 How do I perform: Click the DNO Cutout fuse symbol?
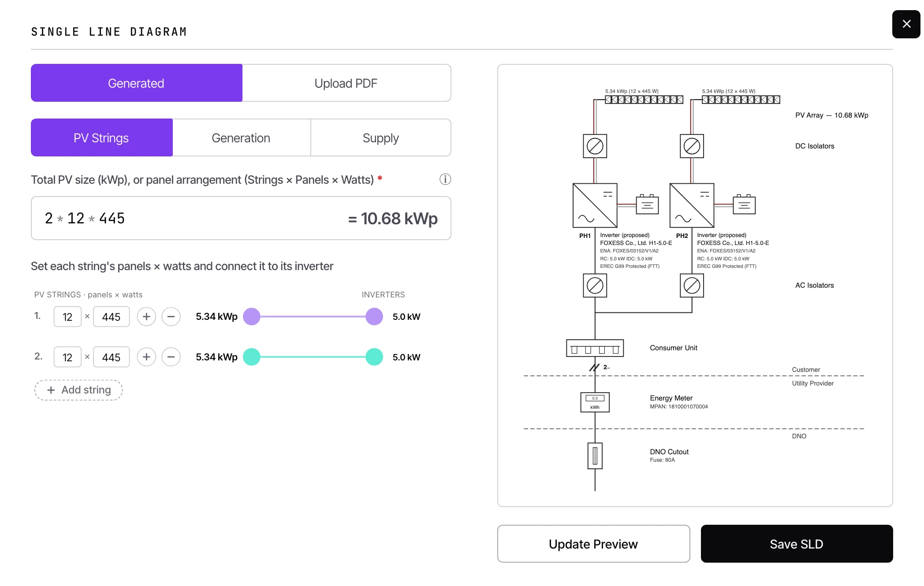[x=595, y=456]
